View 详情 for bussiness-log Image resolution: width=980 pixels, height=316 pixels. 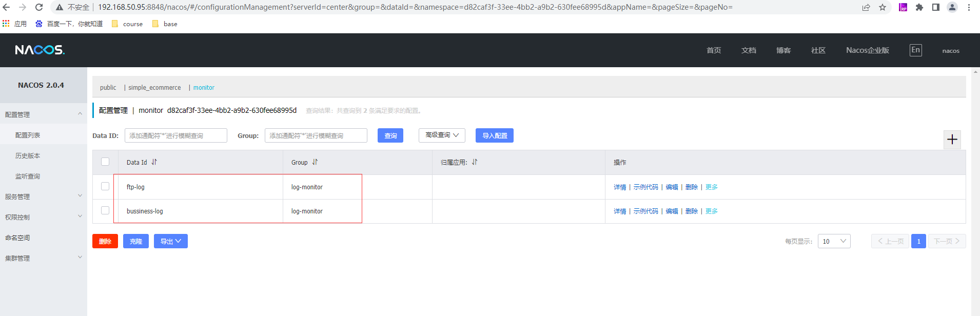click(x=620, y=211)
